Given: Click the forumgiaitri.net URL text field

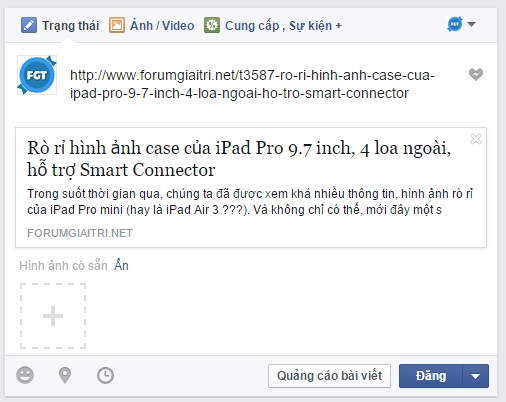Looking at the screenshot, I should click(252, 84).
